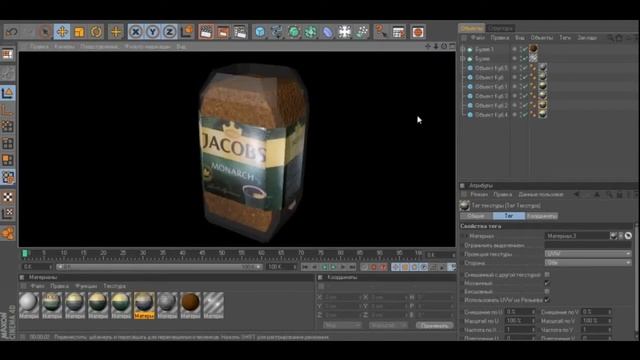This screenshot has width=640, height=360.
Task: Click the Apply button in Coordinates panel
Action: [x=435, y=325]
